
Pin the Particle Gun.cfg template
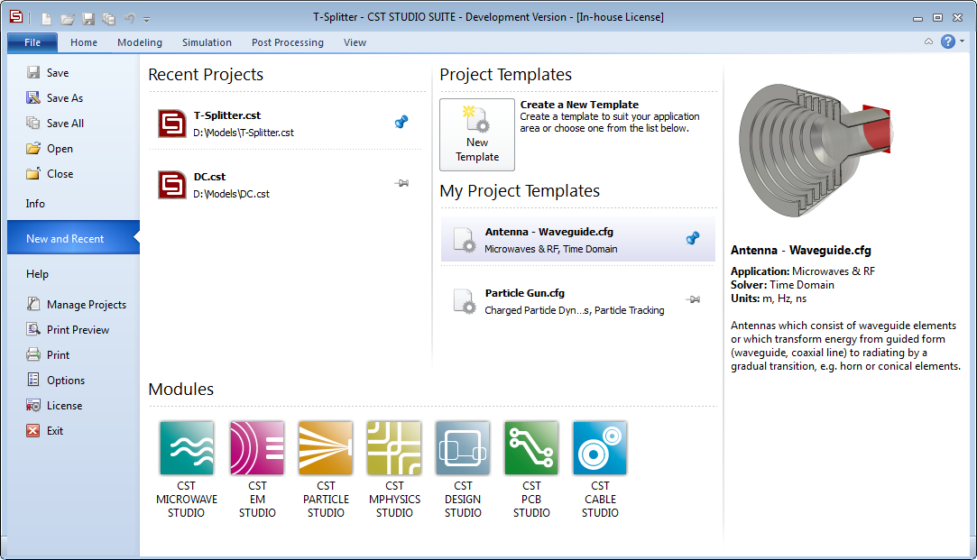click(x=692, y=299)
